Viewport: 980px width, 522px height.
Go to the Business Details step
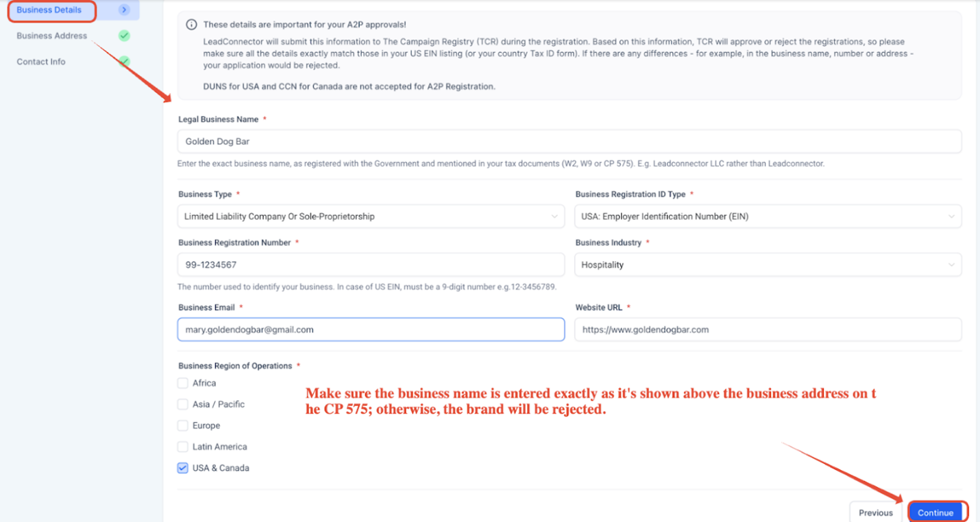(x=49, y=10)
